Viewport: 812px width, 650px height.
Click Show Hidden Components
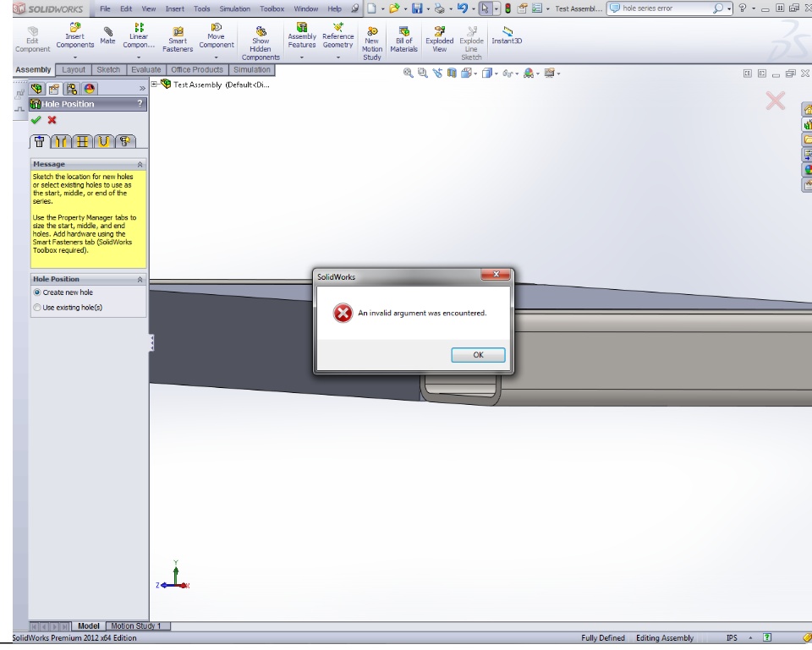pyautogui.click(x=261, y=43)
